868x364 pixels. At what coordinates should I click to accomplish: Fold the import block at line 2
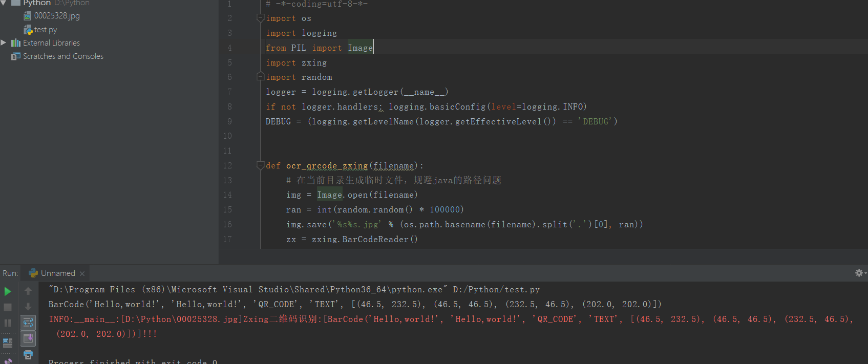click(x=260, y=18)
